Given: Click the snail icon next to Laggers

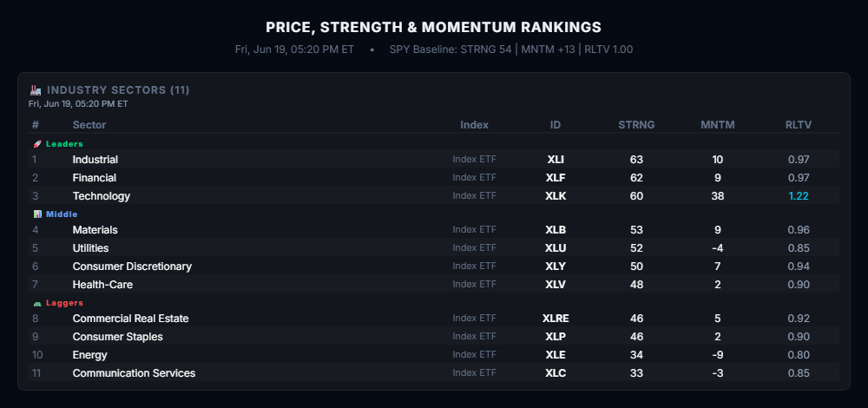Looking at the screenshot, I should (37, 303).
